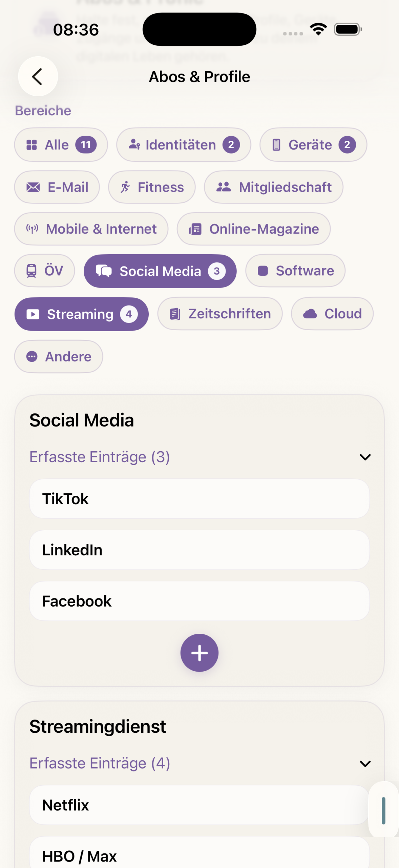The image size is (399, 868).
Task: Deselect the Streaming filter chip
Action: (81, 314)
